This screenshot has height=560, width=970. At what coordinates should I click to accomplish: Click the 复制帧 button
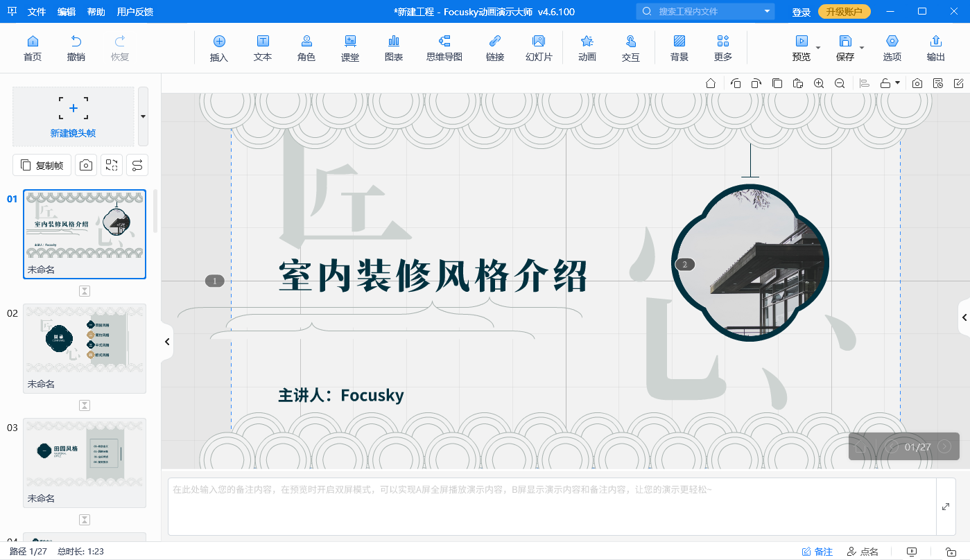click(x=42, y=165)
